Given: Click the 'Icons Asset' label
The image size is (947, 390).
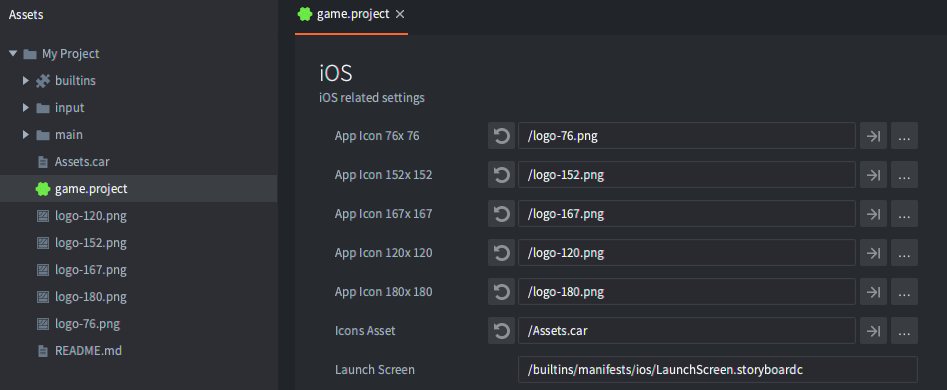Looking at the screenshot, I should click(365, 331).
